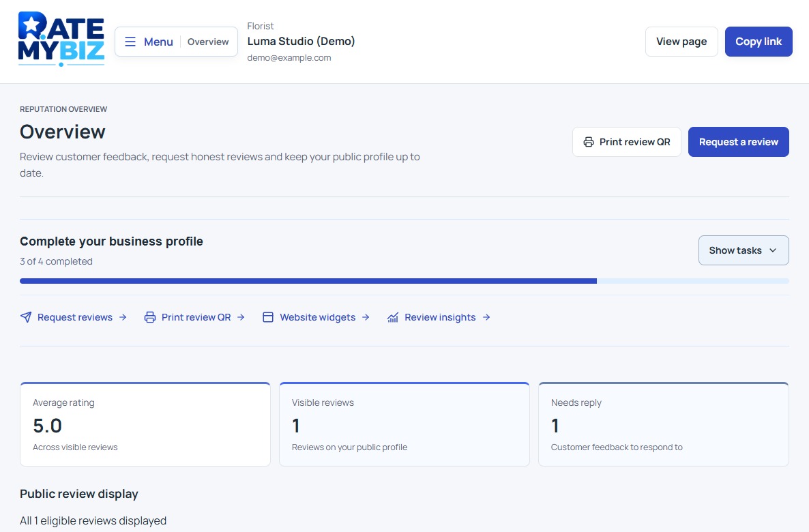Click 'Reviews on your public profile' text
Screen dimensions: 809x532
click(x=349, y=447)
